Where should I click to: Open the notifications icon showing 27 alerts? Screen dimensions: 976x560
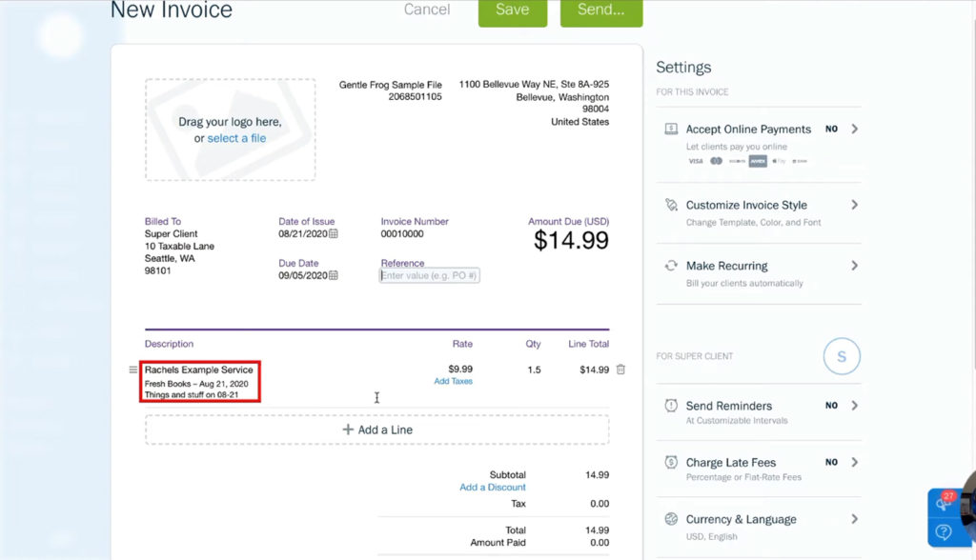coord(944,502)
